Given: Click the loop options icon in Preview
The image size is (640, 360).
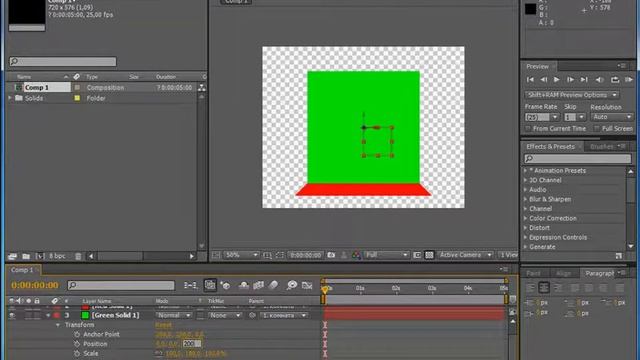Looking at the screenshot, I should 615,80.
